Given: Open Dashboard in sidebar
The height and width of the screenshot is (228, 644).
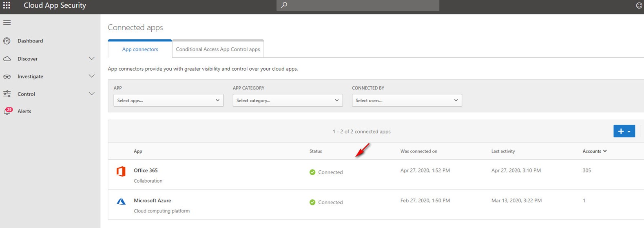Looking at the screenshot, I should click(x=30, y=41).
